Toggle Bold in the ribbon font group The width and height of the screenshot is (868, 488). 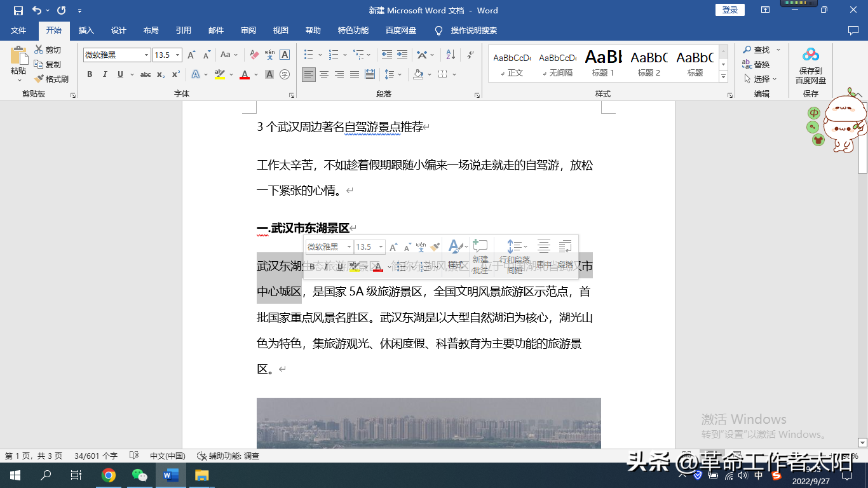90,74
